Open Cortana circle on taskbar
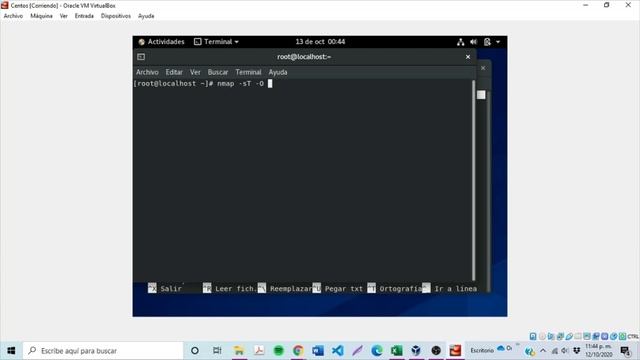Viewport: 640px width, 360px height. [x=195, y=351]
